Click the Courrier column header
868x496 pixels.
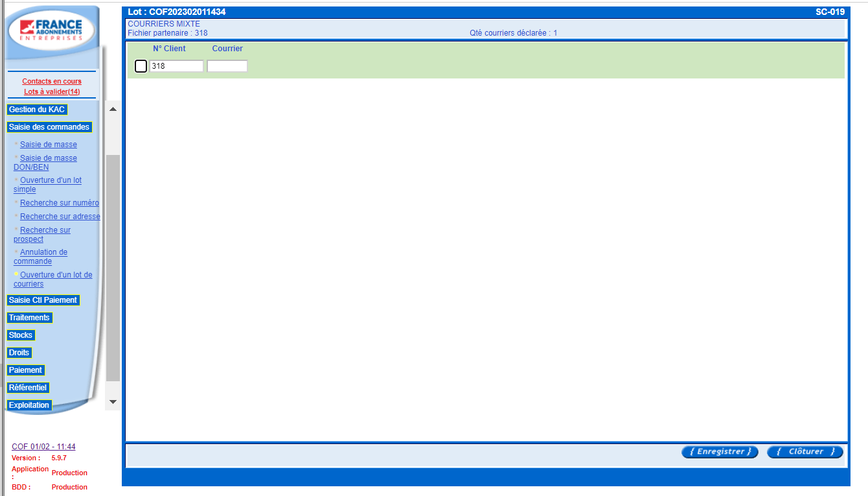[227, 49]
